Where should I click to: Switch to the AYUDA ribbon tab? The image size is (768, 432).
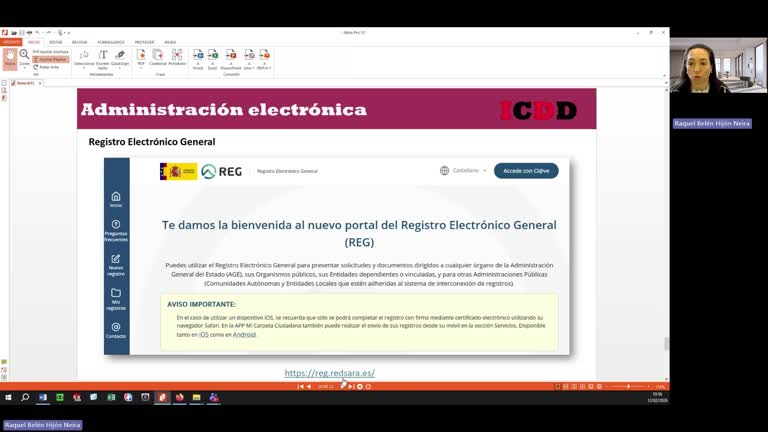click(170, 42)
